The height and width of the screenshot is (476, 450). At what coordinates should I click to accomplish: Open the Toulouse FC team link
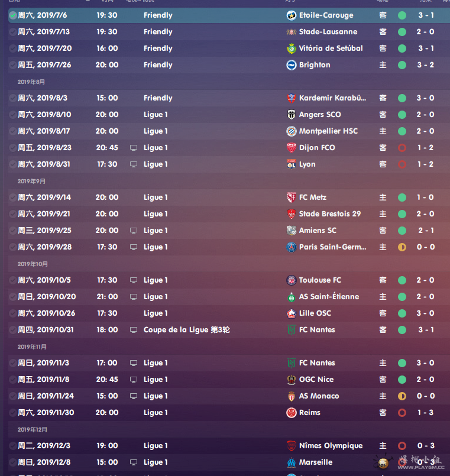320,280
